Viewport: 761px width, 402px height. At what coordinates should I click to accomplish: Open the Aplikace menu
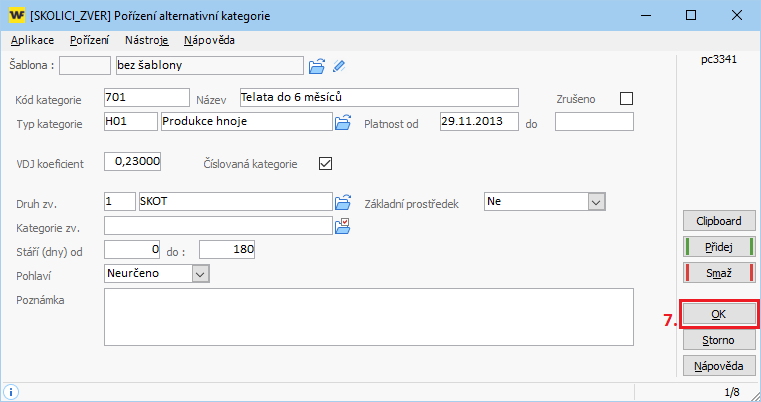click(32, 40)
